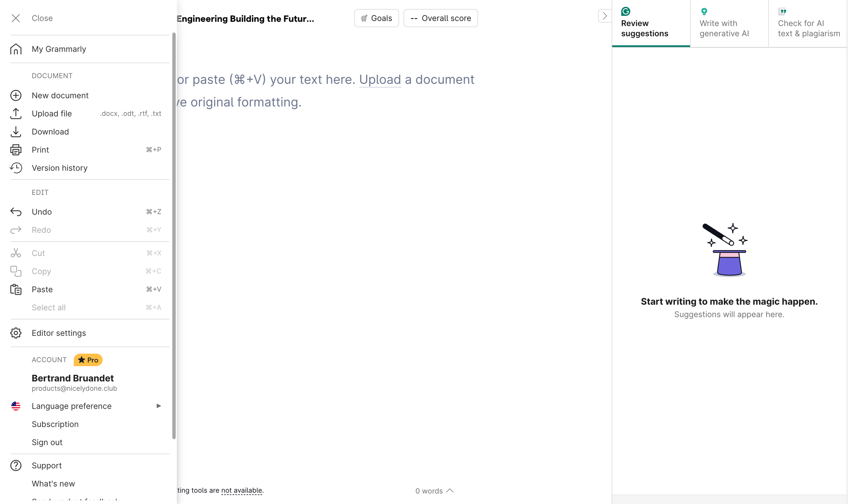
Task: Click the Redo menu entry text
Action: (x=41, y=230)
